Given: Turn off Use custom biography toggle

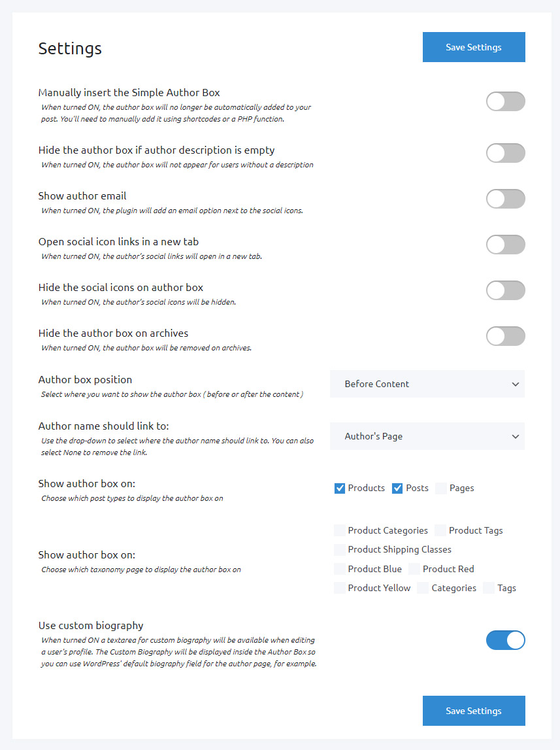Looking at the screenshot, I should point(505,640).
